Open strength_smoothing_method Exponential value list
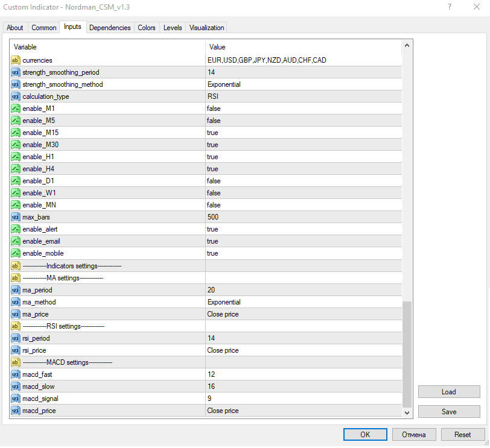 point(304,84)
